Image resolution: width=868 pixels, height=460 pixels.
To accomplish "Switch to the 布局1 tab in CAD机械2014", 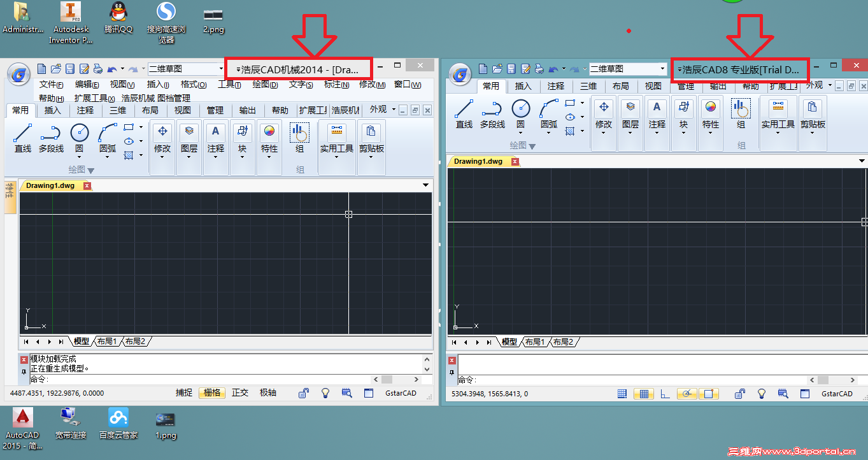I will coord(107,341).
